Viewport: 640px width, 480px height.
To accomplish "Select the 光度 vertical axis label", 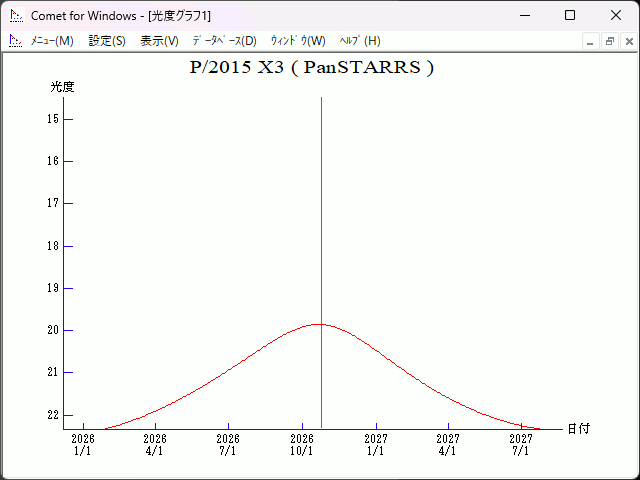I will pos(63,87).
